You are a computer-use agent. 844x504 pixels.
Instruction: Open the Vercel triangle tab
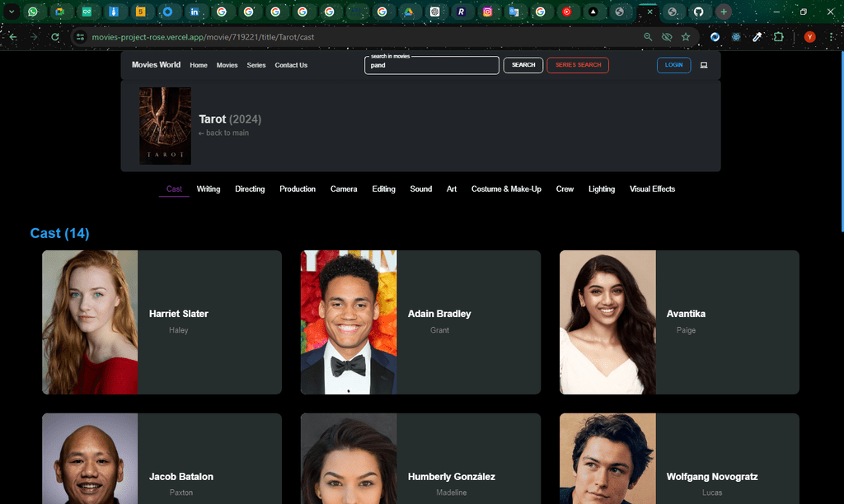(593, 12)
